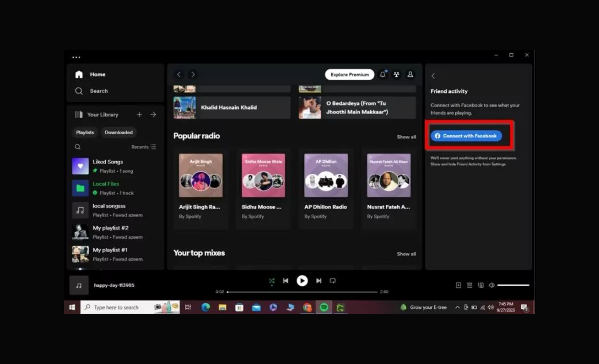The width and height of the screenshot is (599, 364).
Task: Open Mail app from taskbar
Action: point(256,307)
